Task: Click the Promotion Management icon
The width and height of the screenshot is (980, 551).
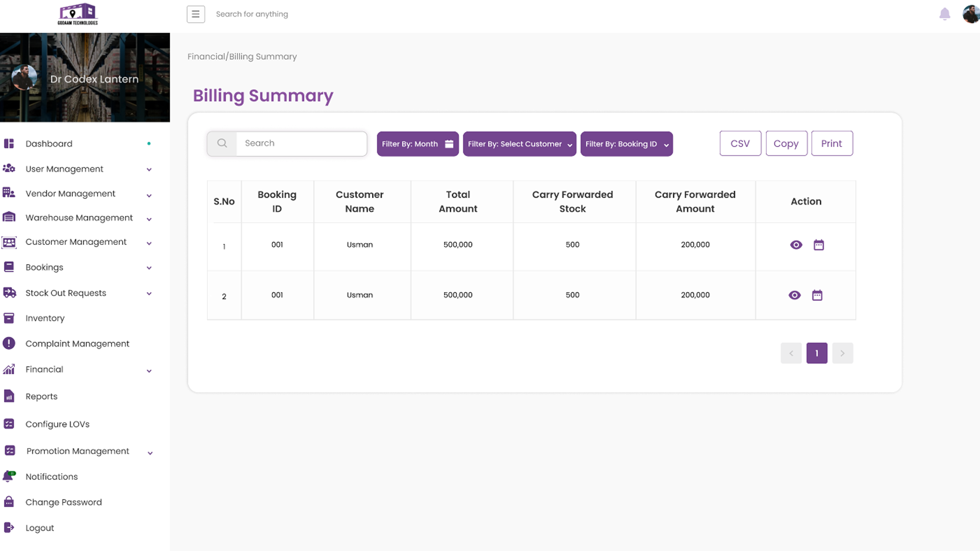Action: tap(9, 450)
